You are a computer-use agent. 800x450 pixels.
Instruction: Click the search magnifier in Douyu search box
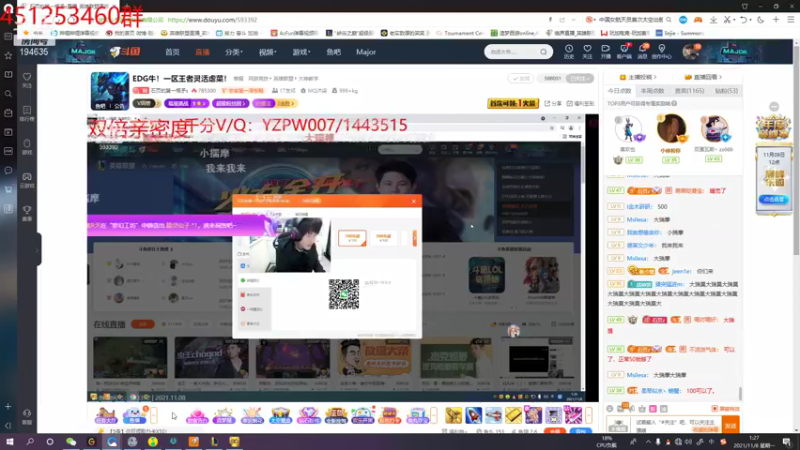pos(543,52)
